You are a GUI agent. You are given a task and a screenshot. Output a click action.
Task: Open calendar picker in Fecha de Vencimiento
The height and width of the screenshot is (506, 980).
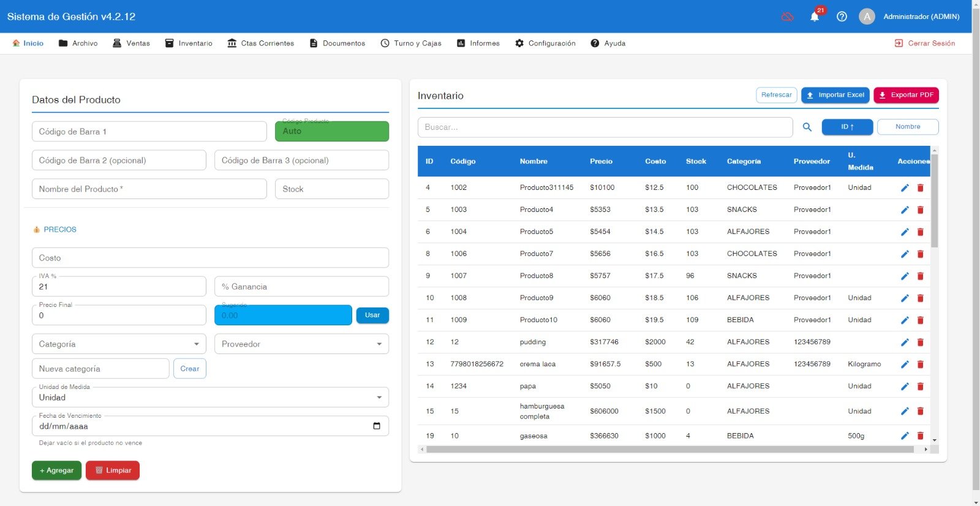pyautogui.click(x=377, y=426)
